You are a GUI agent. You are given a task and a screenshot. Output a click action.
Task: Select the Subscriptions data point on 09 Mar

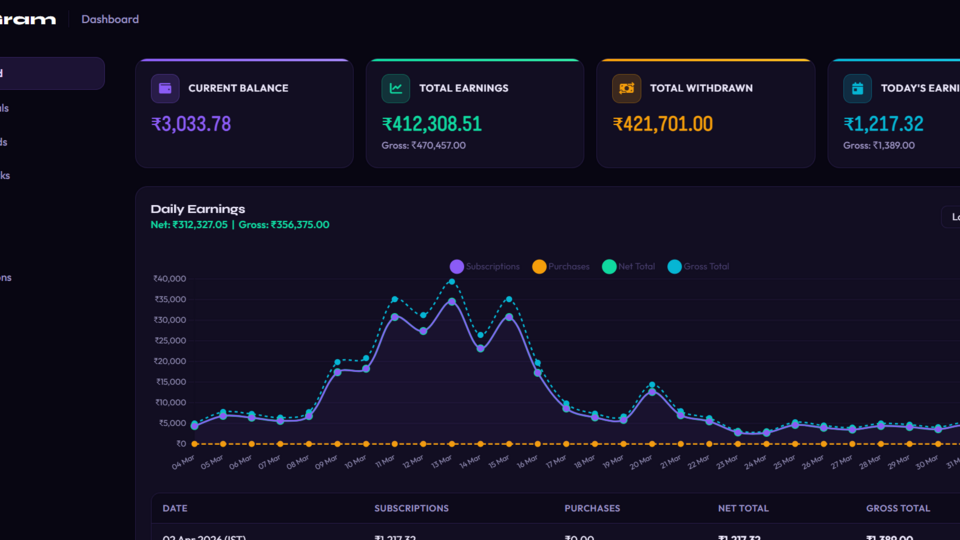(x=337, y=372)
